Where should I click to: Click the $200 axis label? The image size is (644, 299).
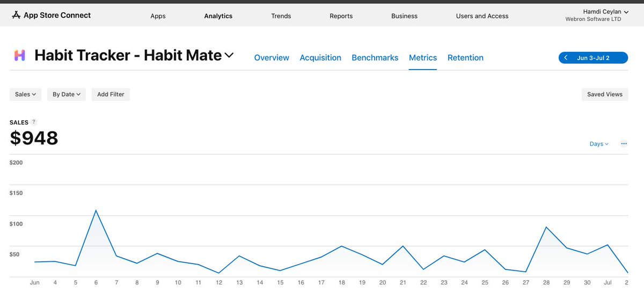pyautogui.click(x=16, y=162)
